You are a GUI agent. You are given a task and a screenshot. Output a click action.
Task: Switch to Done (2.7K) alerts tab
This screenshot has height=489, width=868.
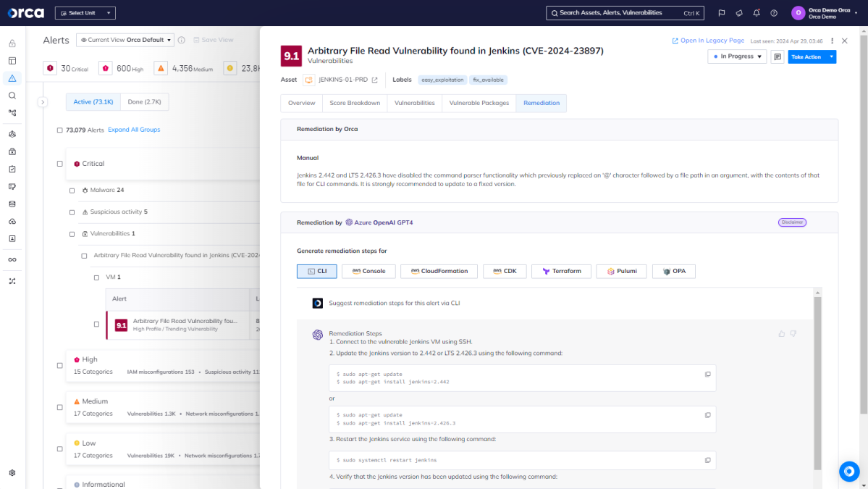145,102
